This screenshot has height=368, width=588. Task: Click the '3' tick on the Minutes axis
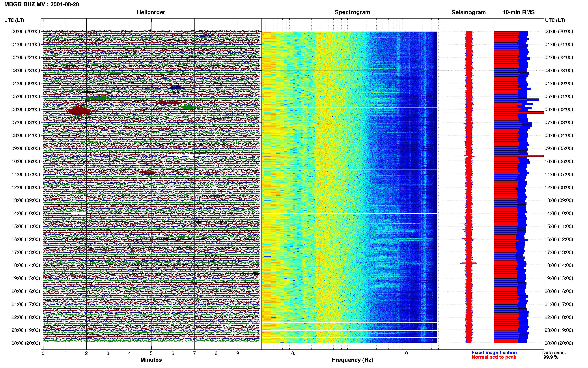(108, 353)
